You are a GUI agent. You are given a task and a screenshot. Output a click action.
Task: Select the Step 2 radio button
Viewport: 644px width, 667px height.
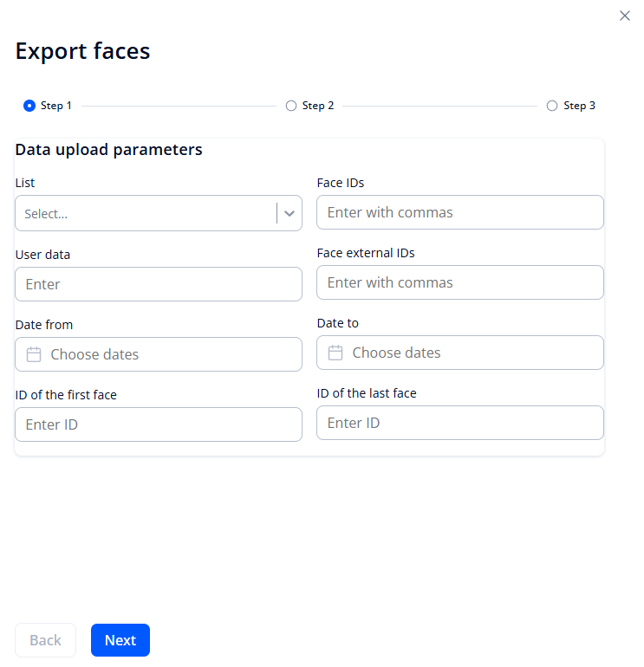tap(291, 106)
